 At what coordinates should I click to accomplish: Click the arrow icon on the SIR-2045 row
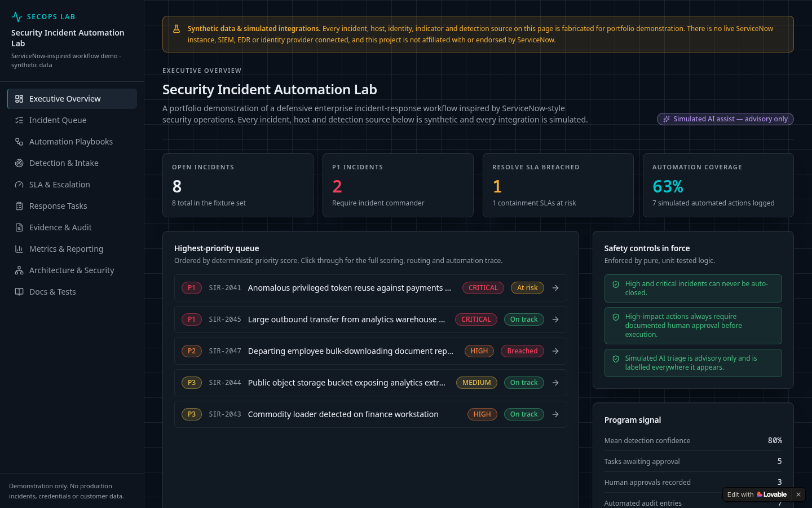click(555, 319)
